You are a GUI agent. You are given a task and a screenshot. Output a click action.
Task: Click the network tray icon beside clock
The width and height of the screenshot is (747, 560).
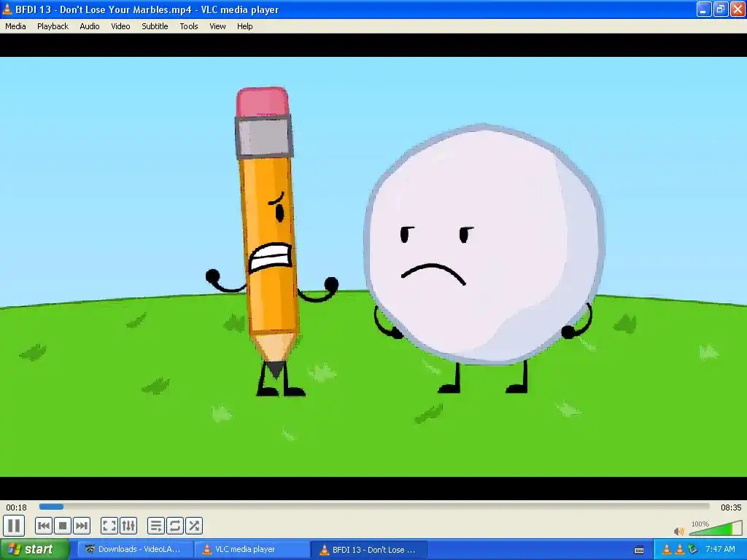coord(693,550)
